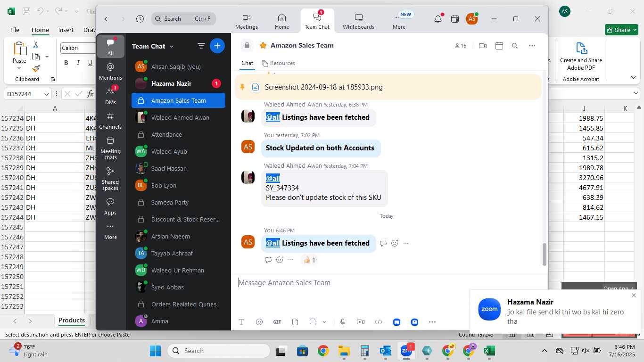
Task: Open the Excel Insert ribbon tab
Action: click(66, 30)
